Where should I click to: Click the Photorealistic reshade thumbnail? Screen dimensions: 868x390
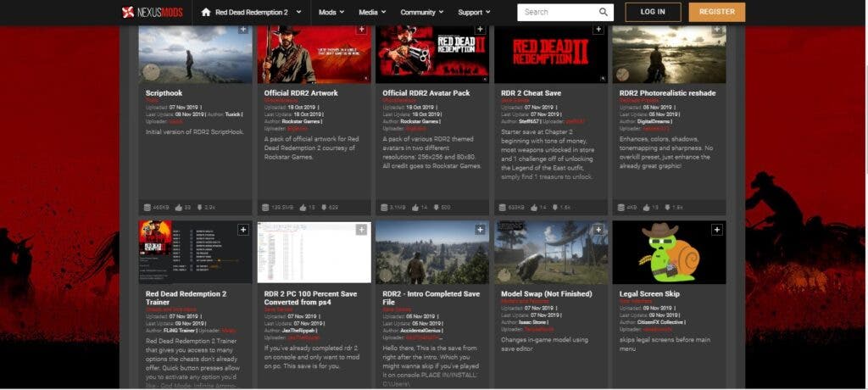click(670, 54)
